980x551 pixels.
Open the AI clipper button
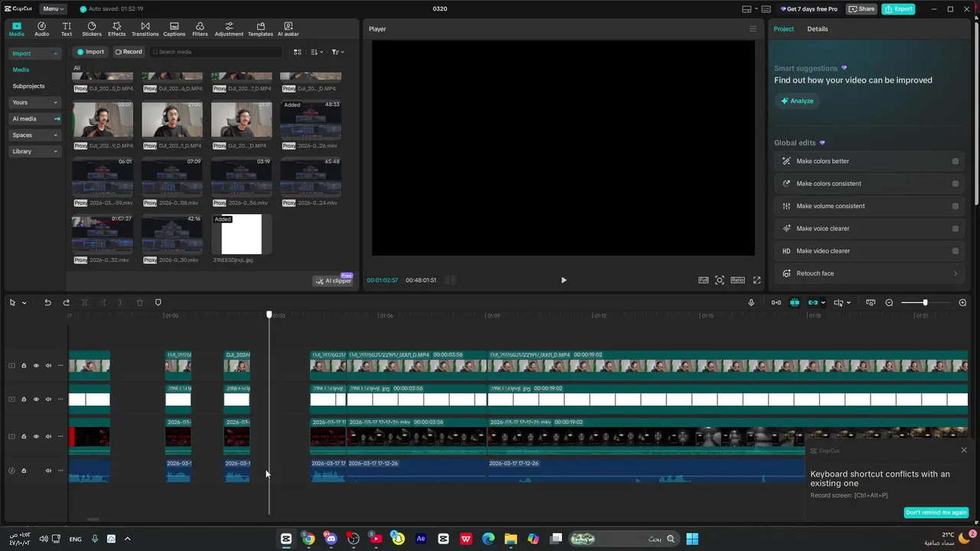point(334,281)
